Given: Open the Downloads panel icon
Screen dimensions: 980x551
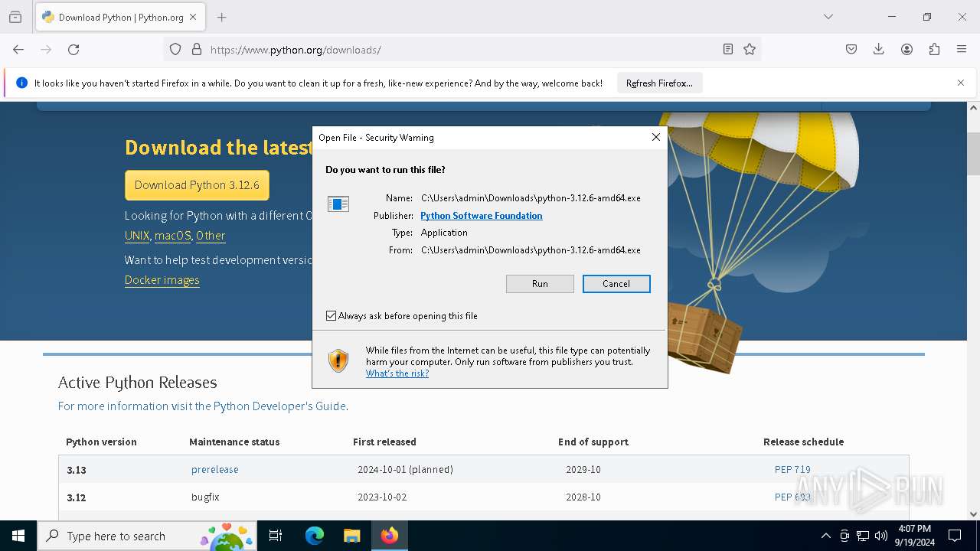Looking at the screenshot, I should coord(879,50).
